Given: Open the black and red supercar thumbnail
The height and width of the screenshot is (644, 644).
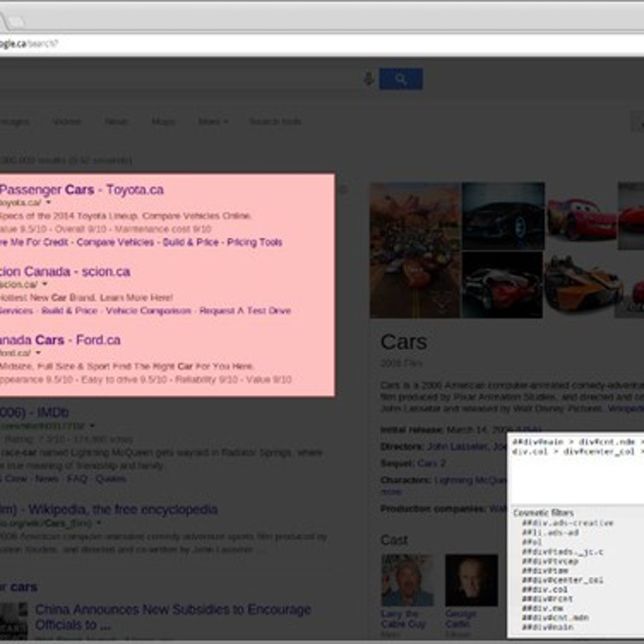Looking at the screenshot, I should pyautogui.click(x=503, y=285).
